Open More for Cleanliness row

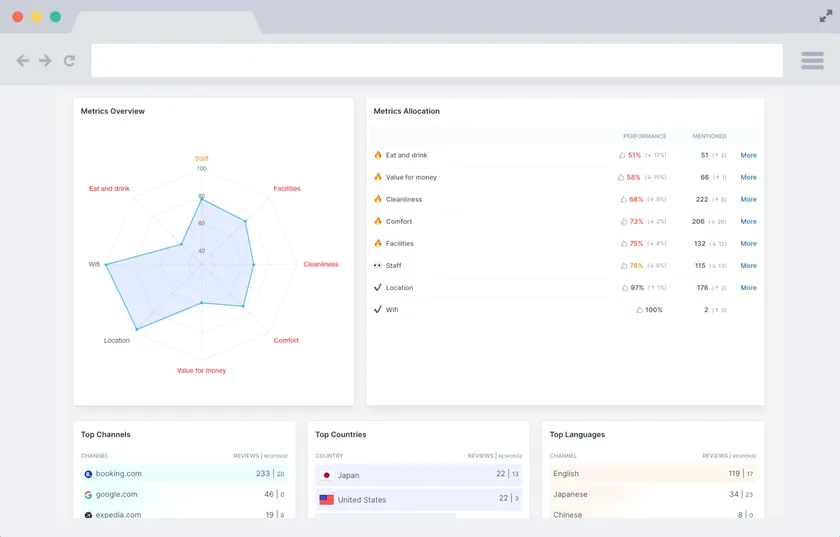748,199
